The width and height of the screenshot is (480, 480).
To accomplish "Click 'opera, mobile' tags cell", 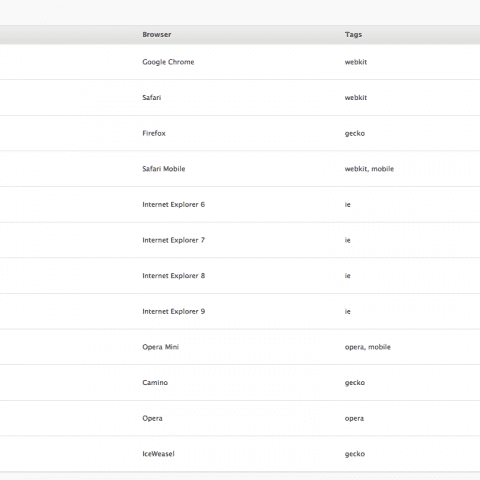I will coord(368,347).
